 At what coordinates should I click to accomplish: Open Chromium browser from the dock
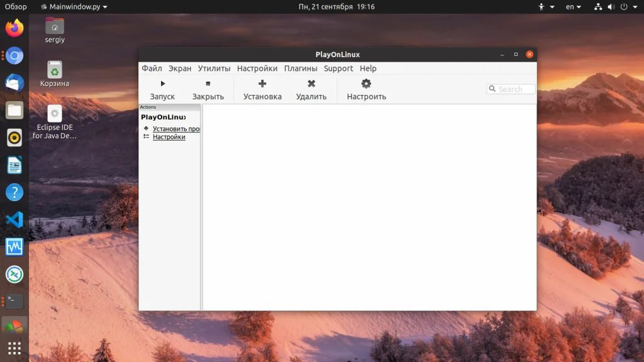(14, 56)
